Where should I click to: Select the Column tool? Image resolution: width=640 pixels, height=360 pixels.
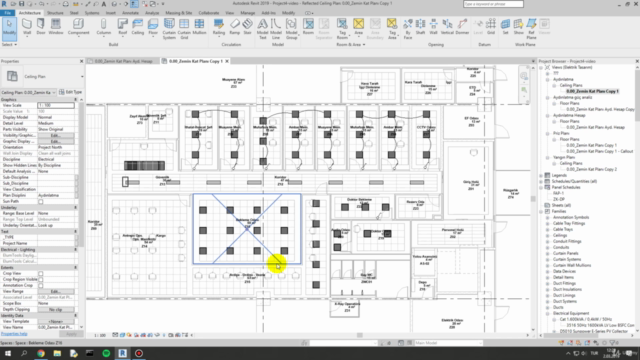click(x=104, y=27)
